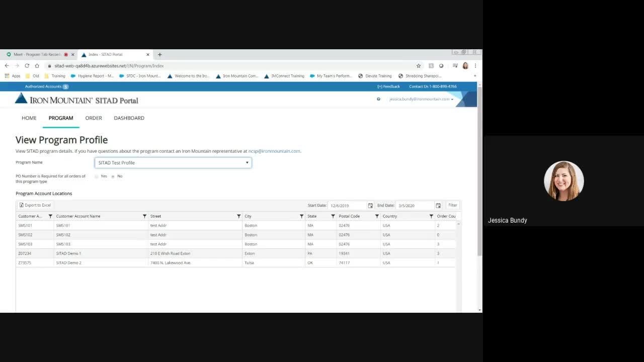Select the Index - SITAD Portal browser tab
The image size is (644, 362).
[115, 54]
